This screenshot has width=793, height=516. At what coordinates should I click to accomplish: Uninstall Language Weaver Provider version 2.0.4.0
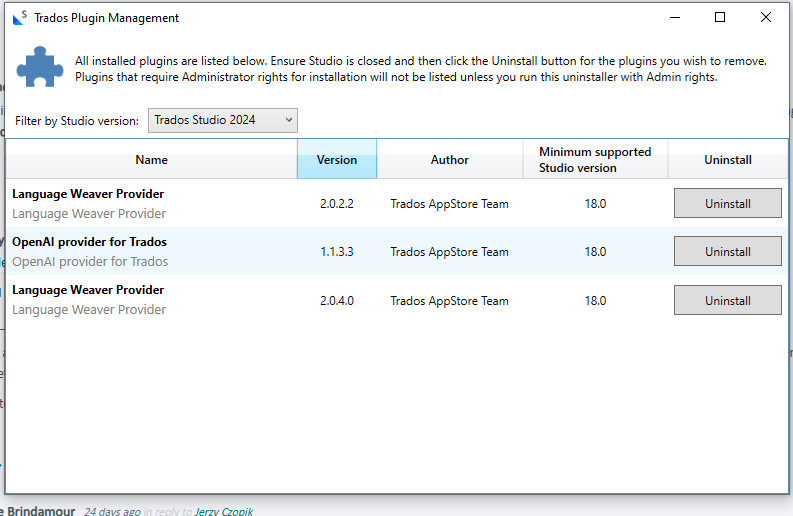(728, 300)
